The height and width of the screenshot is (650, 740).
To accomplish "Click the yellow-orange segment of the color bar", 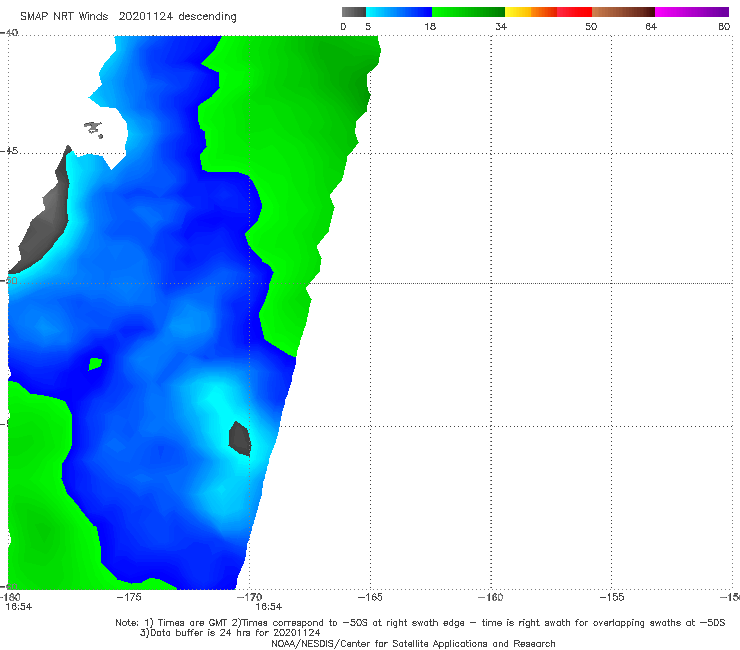I will [531, 12].
